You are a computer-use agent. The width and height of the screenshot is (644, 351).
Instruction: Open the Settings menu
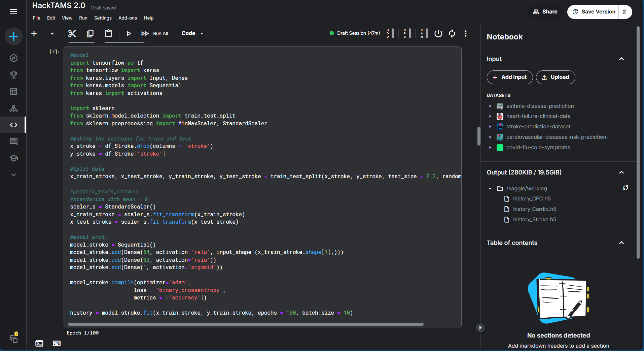[103, 18]
